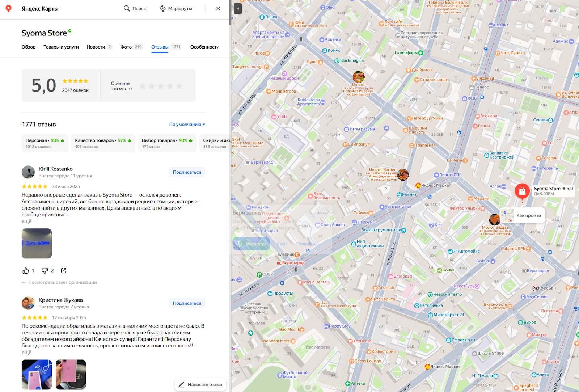Screen dimensions: 579x392
Task: Collapse the side panel with arrow
Action: (x=238, y=9)
